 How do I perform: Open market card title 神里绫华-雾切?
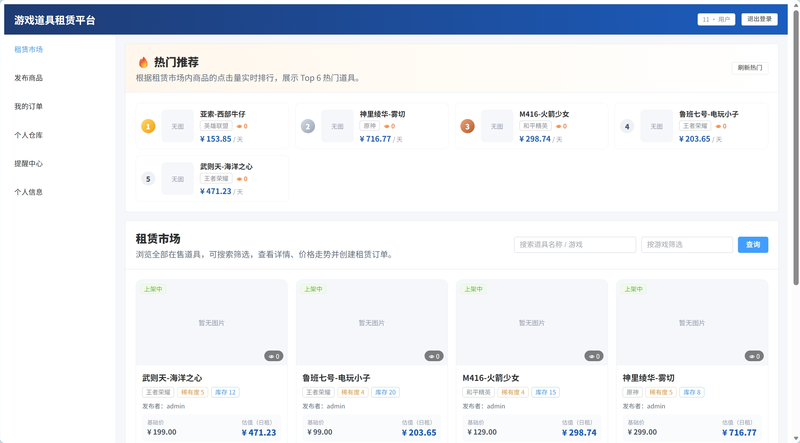pyautogui.click(x=648, y=378)
